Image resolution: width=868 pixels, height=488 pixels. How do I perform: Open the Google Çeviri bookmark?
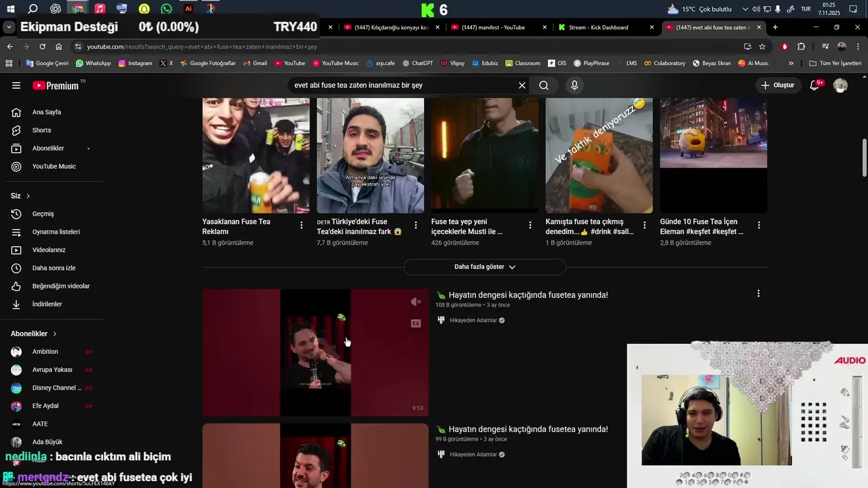click(x=47, y=63)
